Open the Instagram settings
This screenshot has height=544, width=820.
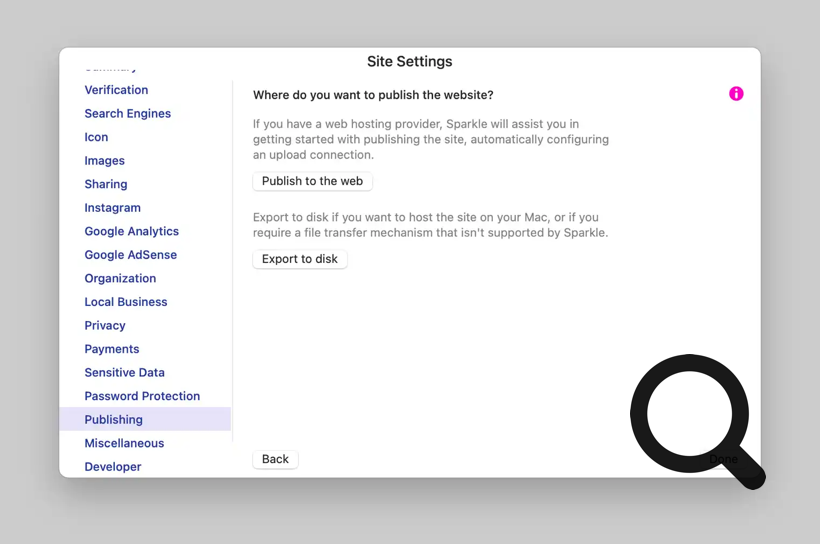(112, 208)
